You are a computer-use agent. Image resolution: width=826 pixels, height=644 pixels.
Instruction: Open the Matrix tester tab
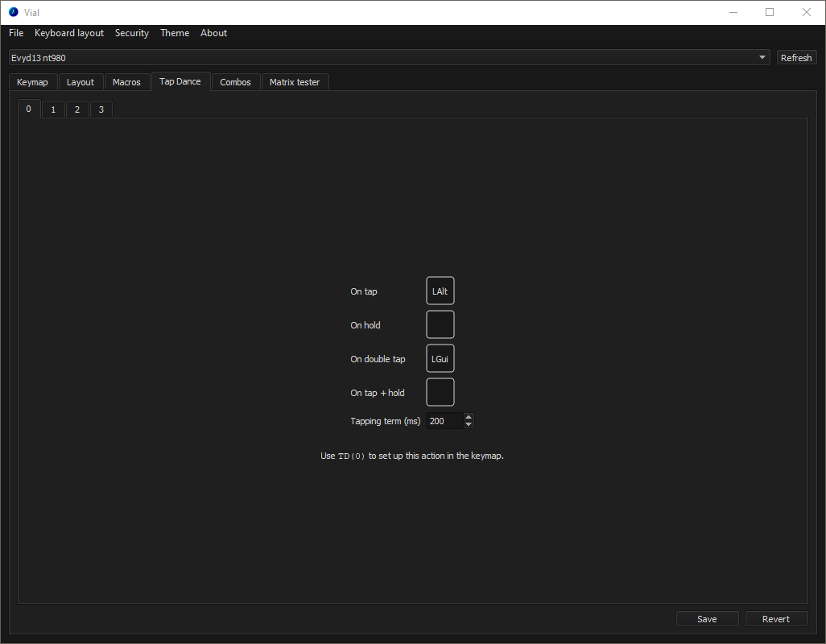[x=295, y=82]
